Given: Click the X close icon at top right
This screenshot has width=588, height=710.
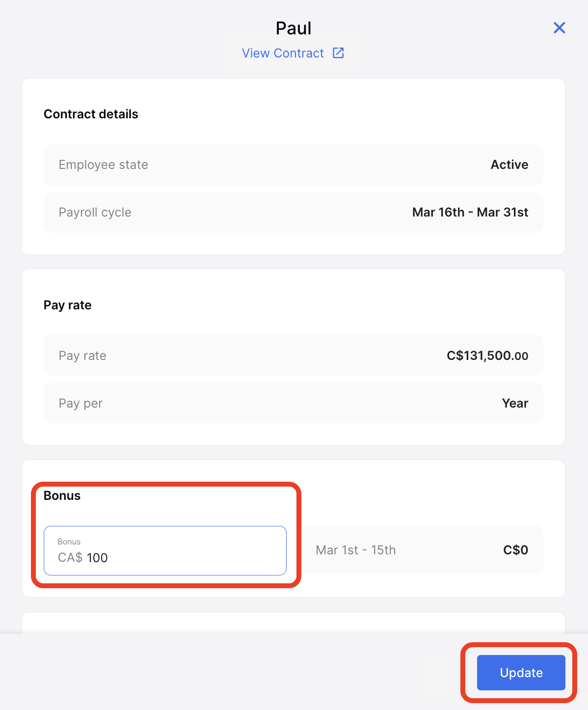Looking at the screenshot, I should (x=559, y=28).
